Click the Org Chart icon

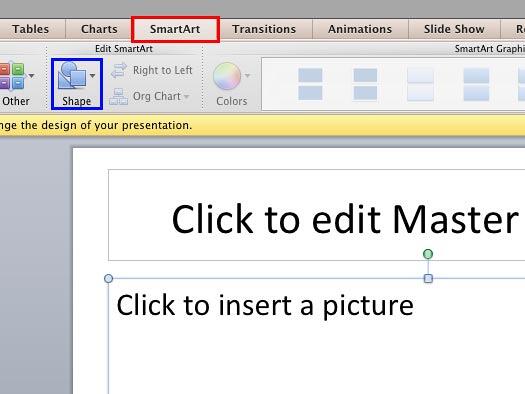pos(119,96)
